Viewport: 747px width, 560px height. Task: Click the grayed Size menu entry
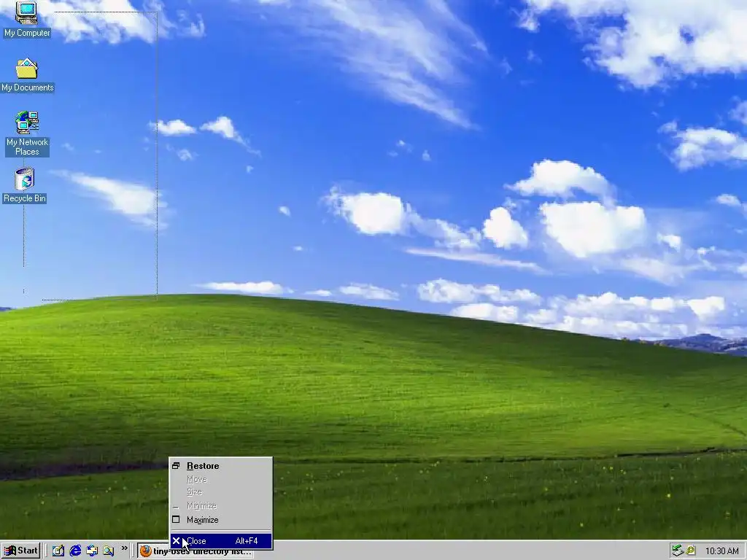coord(221,491)
